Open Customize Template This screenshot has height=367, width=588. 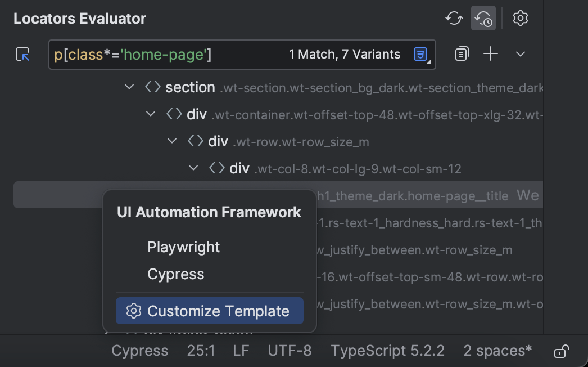pos(218,311)
